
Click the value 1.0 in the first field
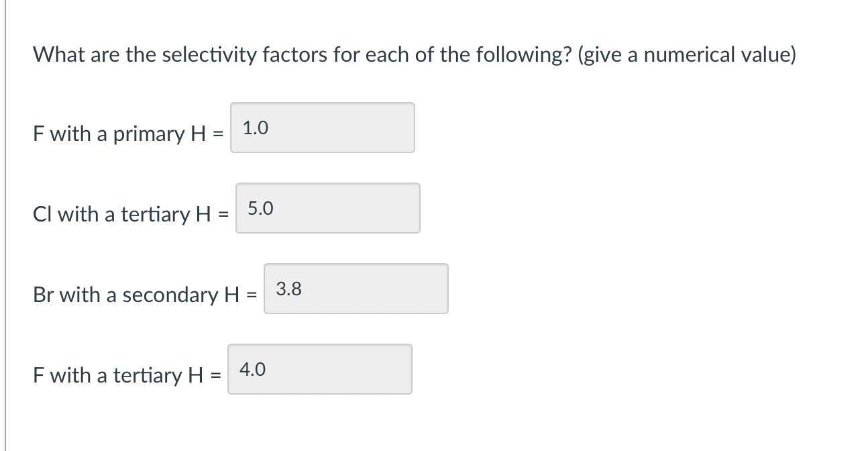(x=255, y=128)
